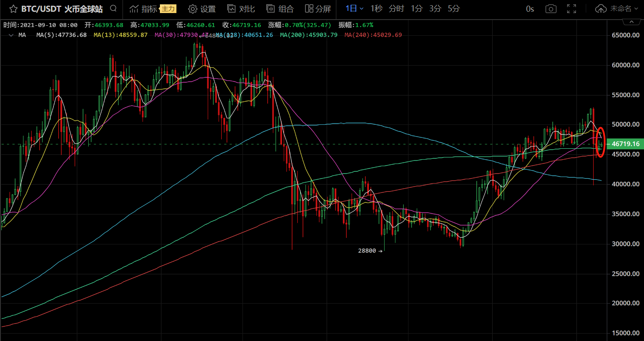Viewport: 644px width, 341px height.
Task: Select the 分时 timeframe
Action: 396,8
